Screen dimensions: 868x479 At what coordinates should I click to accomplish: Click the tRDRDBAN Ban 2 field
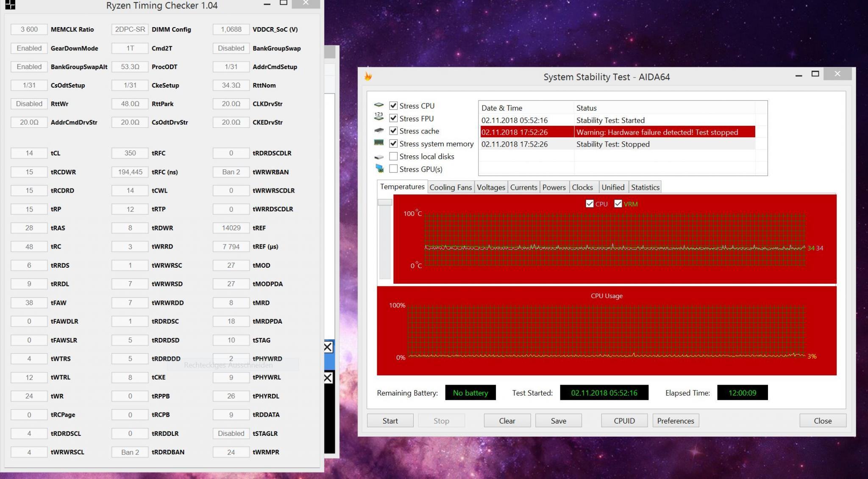point(130,452)
